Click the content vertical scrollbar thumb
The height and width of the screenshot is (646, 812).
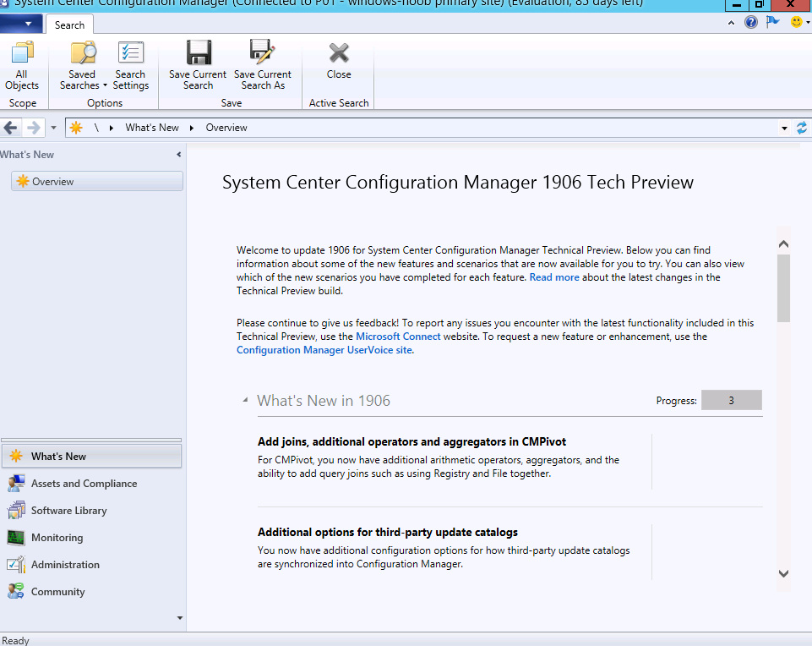point(783,288)
